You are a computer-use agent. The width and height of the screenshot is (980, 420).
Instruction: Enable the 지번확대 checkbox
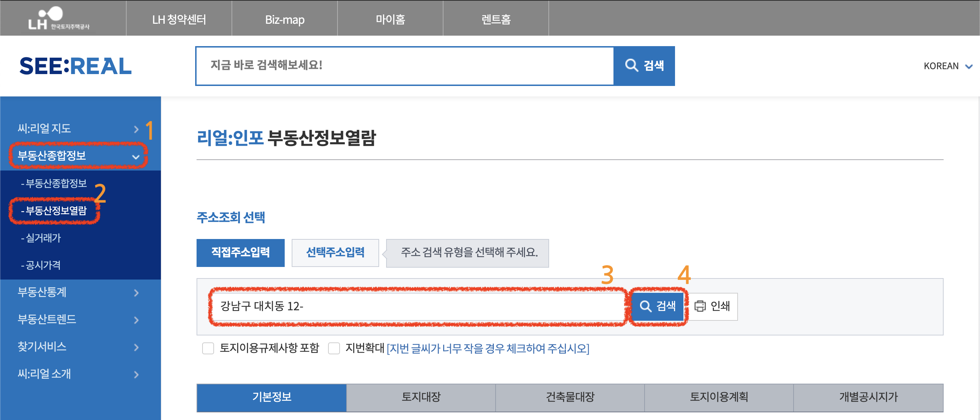click(x=334, y=348)
